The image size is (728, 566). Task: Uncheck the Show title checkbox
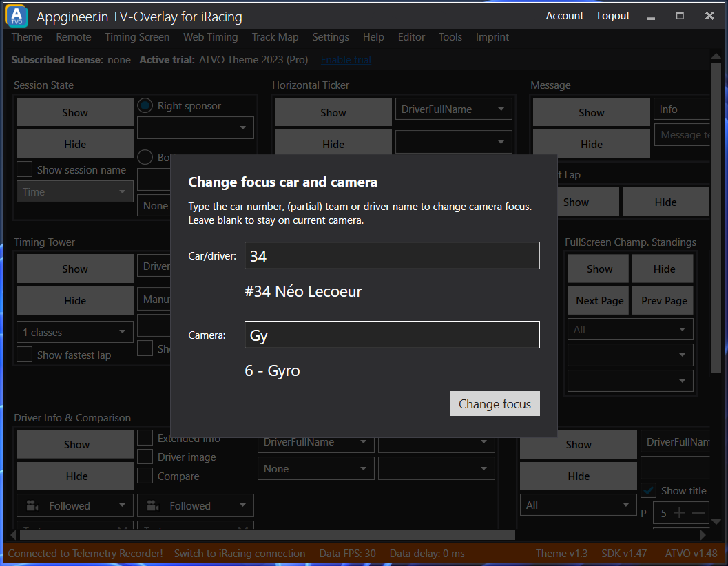(x=648, y=490)
